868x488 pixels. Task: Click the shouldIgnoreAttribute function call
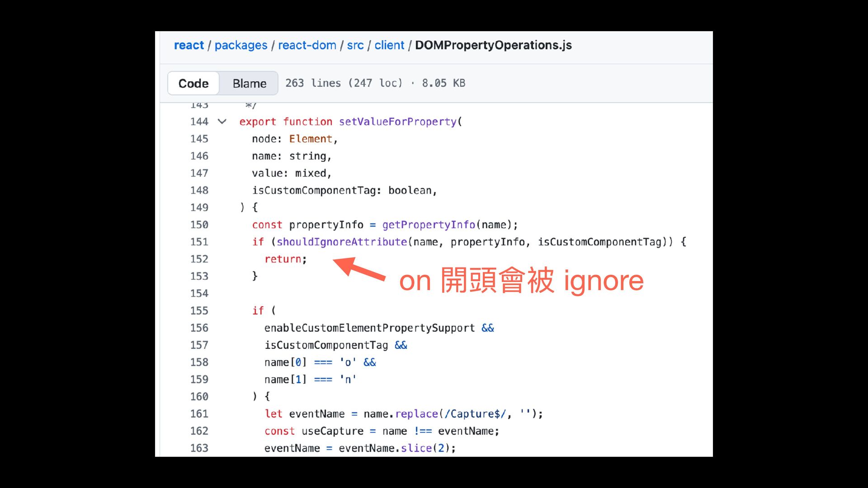tap(342, 242)
